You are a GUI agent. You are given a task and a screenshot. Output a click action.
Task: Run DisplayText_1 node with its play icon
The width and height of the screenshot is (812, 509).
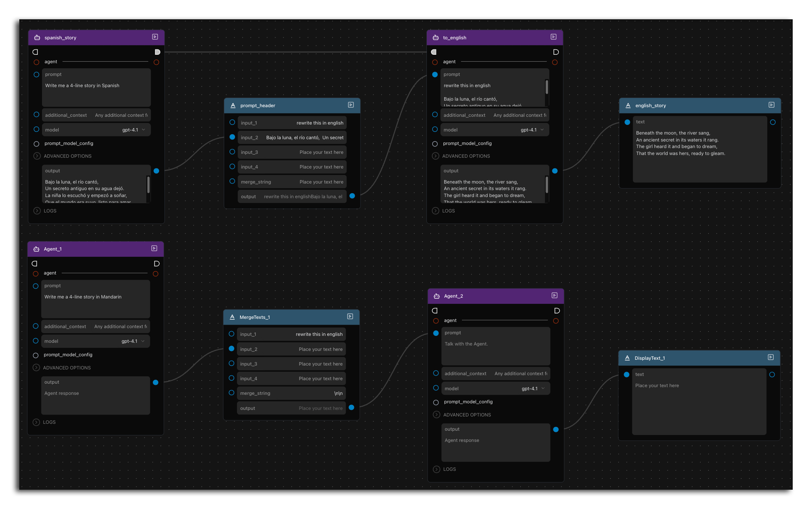(x=771, y=357)
